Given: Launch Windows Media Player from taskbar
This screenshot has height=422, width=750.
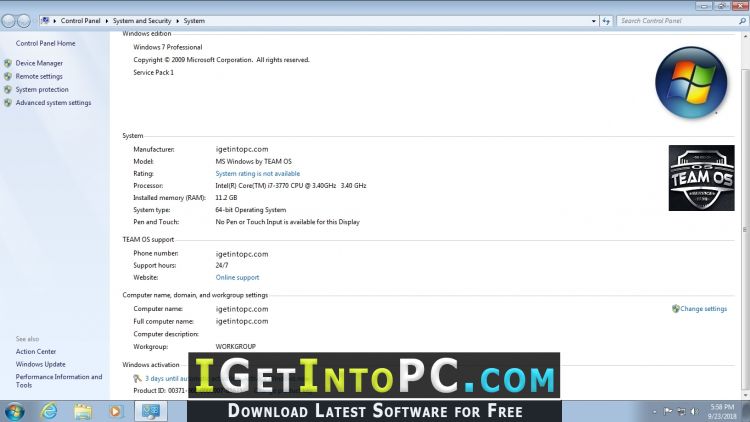Looking at the screenshot, I should tap(115, 411).
